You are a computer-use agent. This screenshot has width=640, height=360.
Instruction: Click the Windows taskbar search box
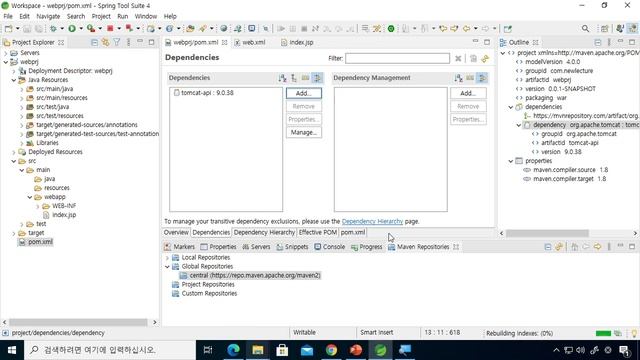click(x=110, y=350)
